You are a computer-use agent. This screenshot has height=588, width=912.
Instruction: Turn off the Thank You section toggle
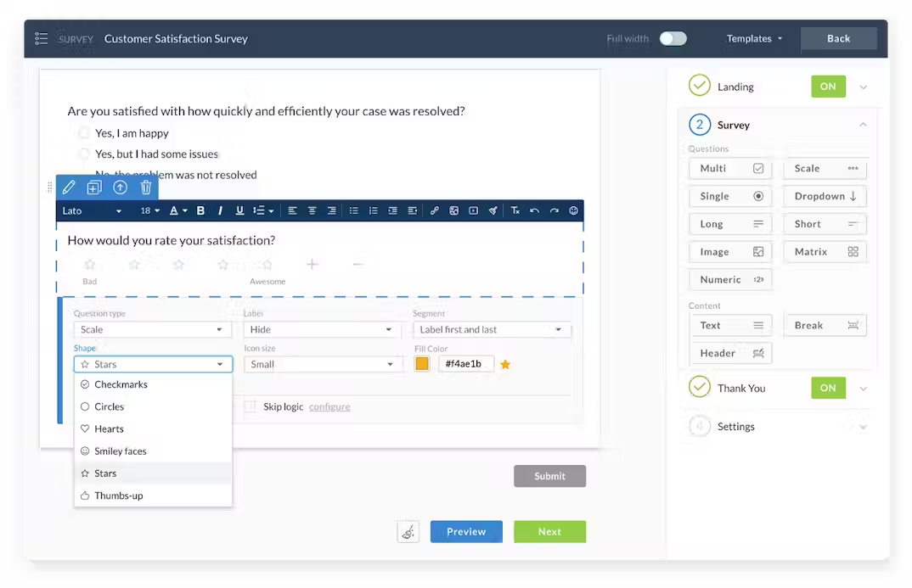(x=828, y=388)
